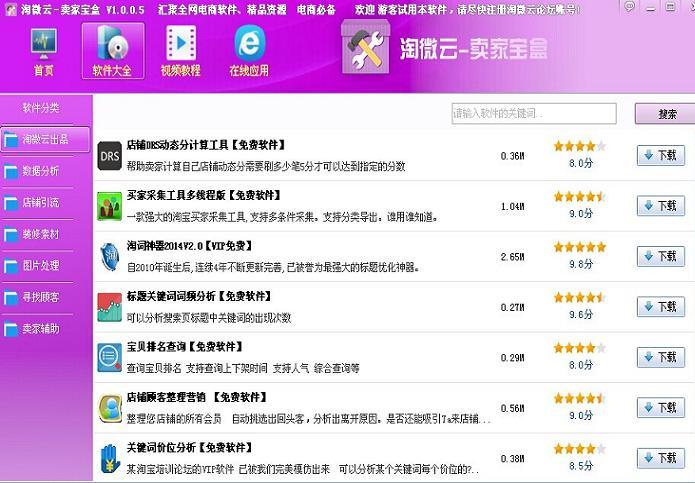Click the DRS app icon
This screenshot has width=695, height=483.
tap(109, 156)
